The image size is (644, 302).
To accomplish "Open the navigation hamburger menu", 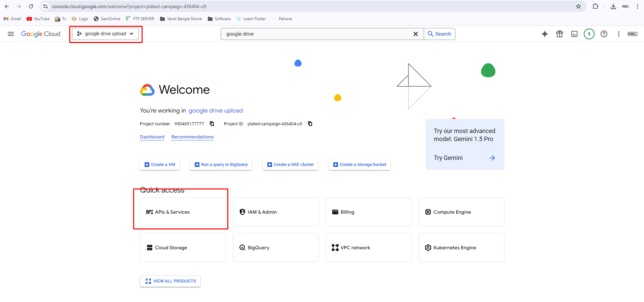I will [x=11, y=34].
